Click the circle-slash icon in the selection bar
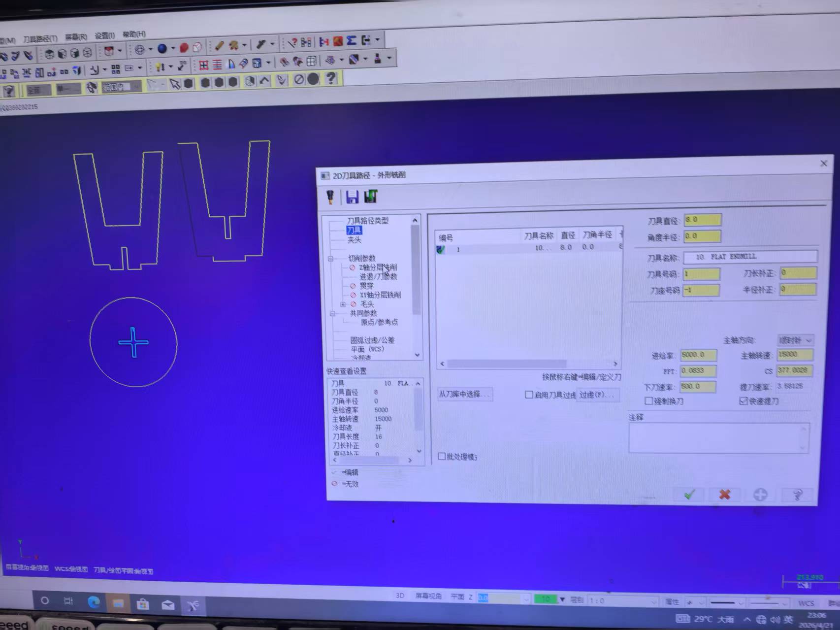840x630 pixels. pos(299,79)
